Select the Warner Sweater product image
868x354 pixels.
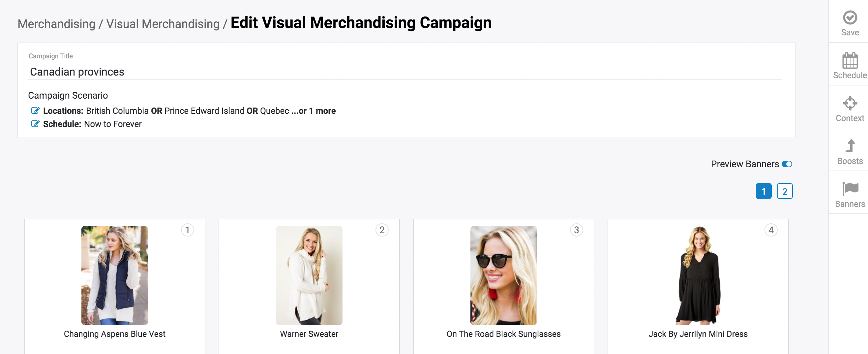point(309,275)
